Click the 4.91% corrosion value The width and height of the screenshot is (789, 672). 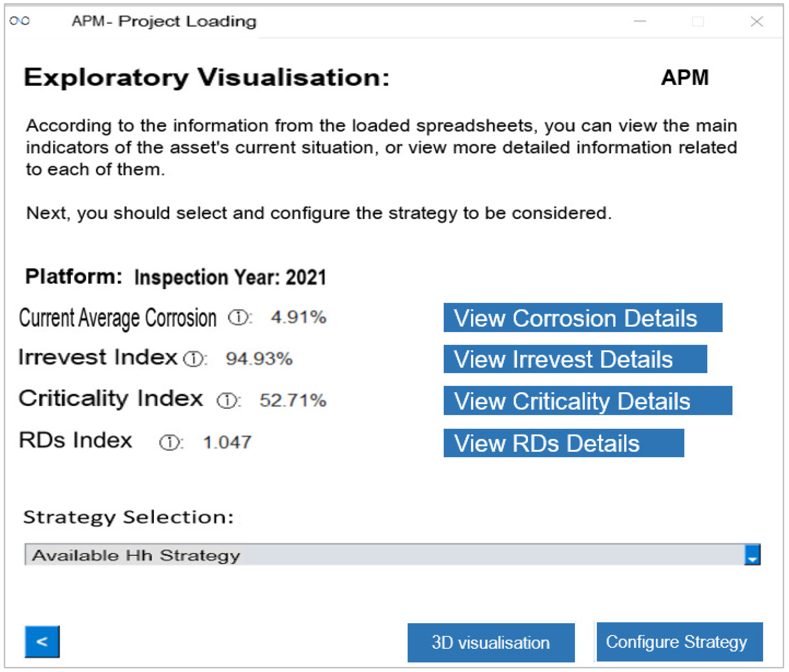pos(298,317)
